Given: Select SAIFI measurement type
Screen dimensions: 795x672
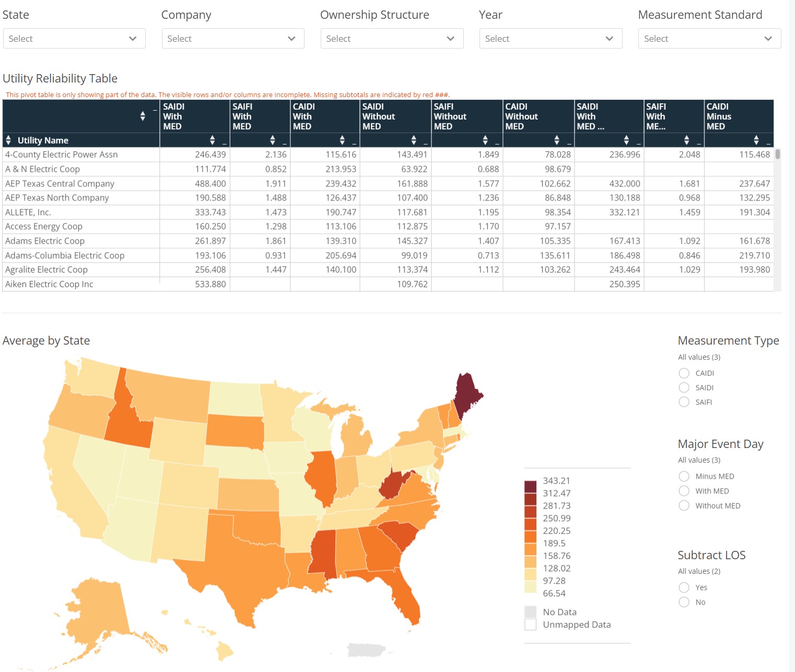Looking at the screenshot, I should [x=684, y=402].
